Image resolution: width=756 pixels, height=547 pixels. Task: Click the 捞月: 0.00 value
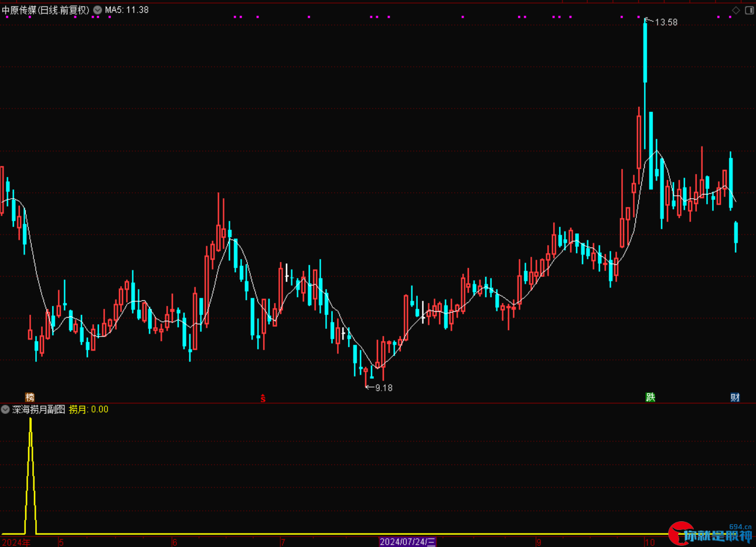tap(88, 409)
